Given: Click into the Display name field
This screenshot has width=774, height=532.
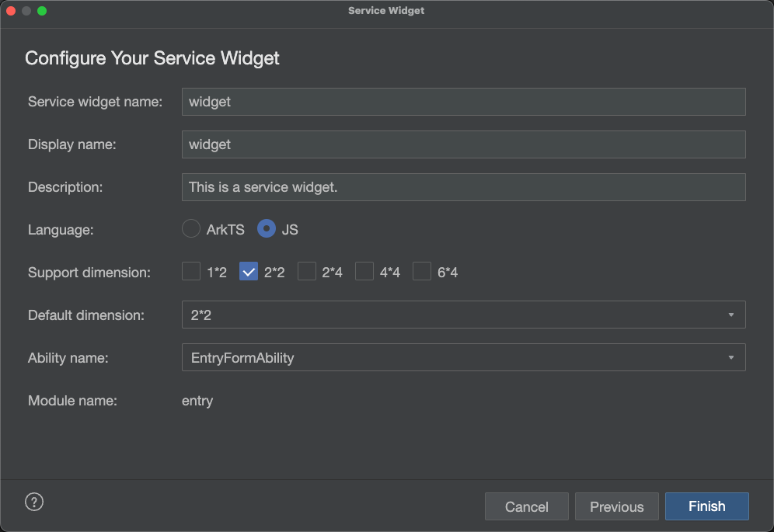Looking at the screenshot, I should [x=463, y=144].
